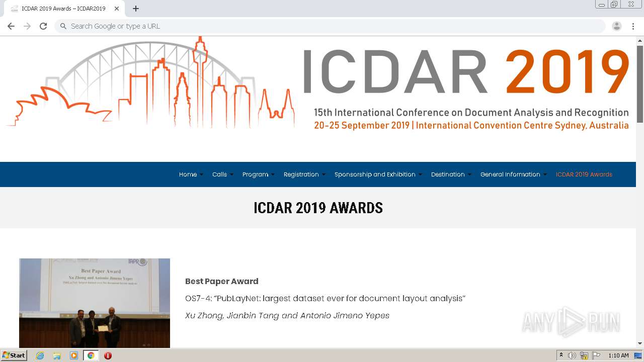644x362 pixels.
Task: Click the Best Paper Award photo thumbnail
Action: [x=95, y=303]
